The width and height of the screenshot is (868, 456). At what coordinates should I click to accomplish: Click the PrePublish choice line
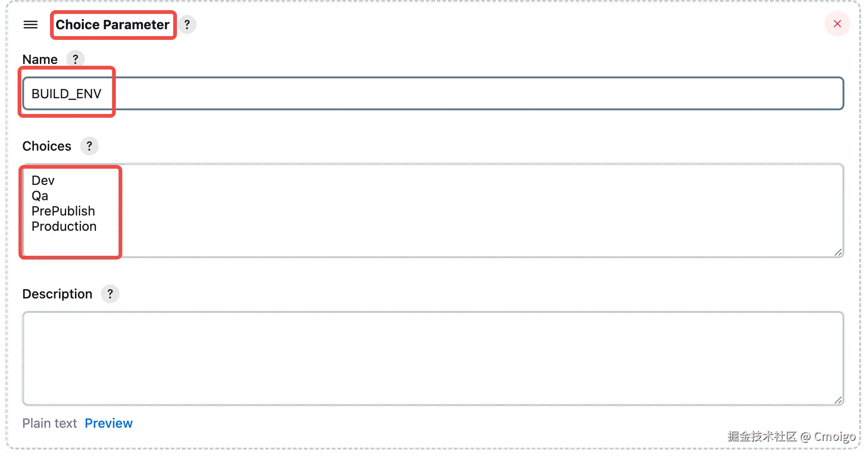click(x=63, y=211)
